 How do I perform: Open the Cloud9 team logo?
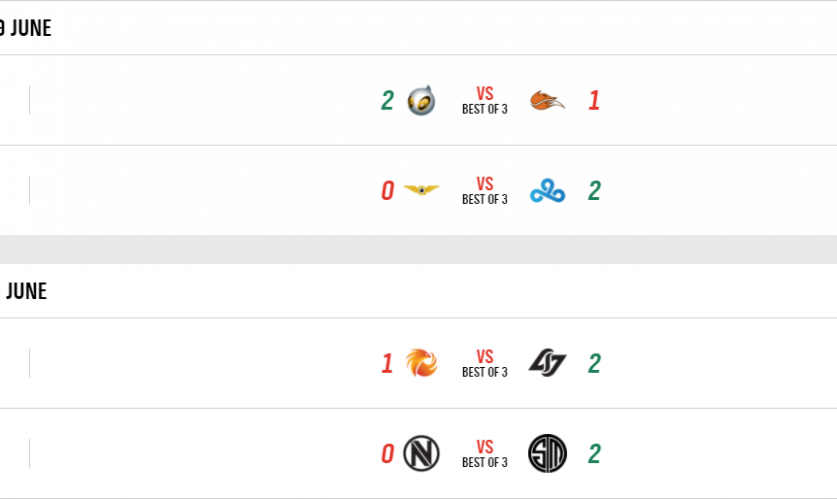[547, 191]
